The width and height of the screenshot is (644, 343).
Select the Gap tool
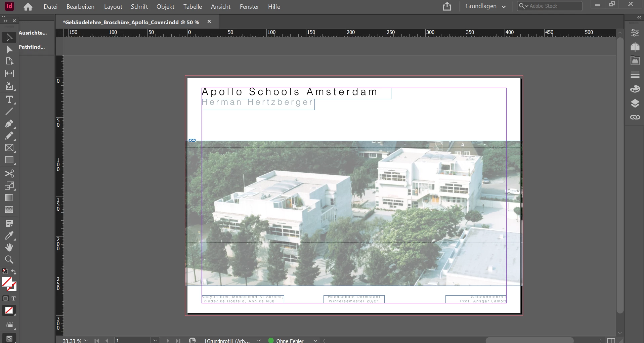click(9, 73)
